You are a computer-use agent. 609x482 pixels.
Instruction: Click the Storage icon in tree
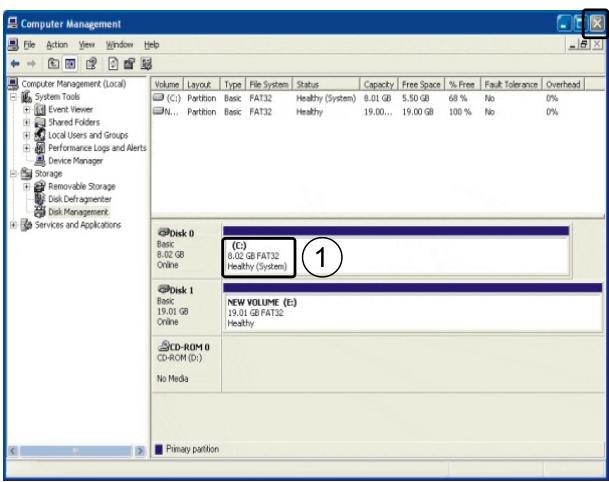tap(26, 173)
